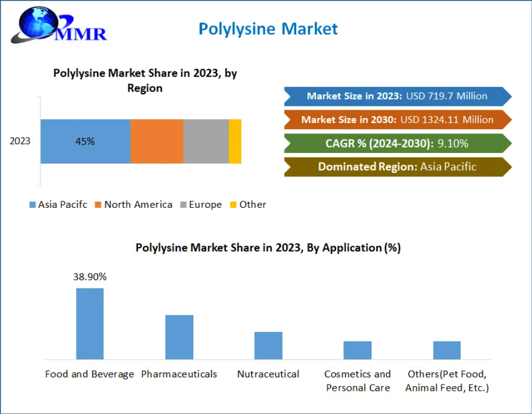
Task: Click the gray Europe legend swatch
Action: point(183,205)
